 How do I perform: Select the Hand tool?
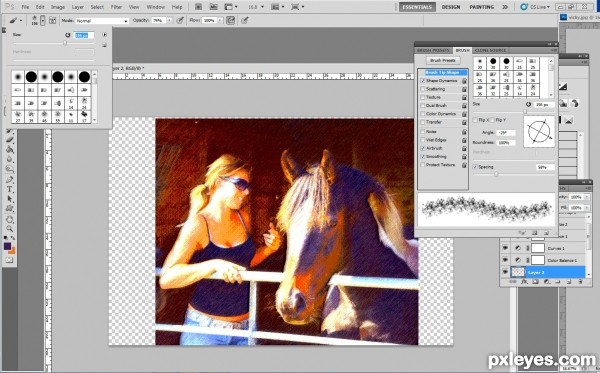pyautogui.click(x=10, y=219)
